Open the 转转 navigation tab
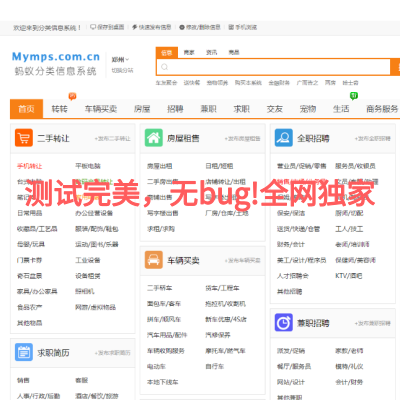Image resolution: width=400 pixels, height=400 pixels. 60,109
